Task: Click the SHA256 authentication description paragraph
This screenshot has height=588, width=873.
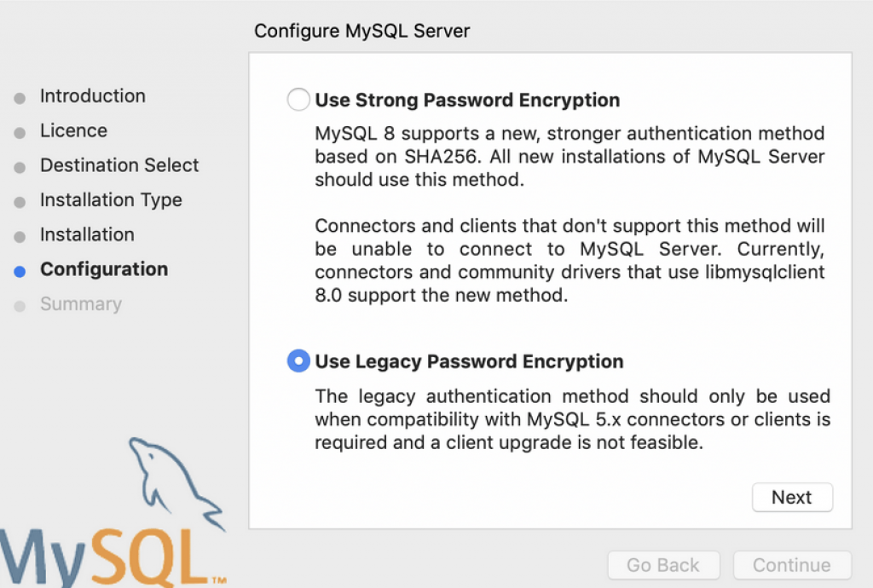Action: [x=569, y=157]
